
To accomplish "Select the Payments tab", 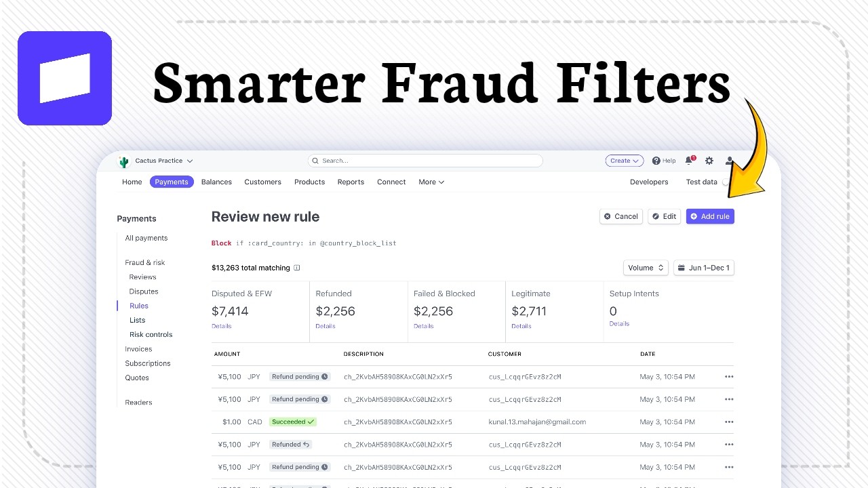I will click(172, 182).
